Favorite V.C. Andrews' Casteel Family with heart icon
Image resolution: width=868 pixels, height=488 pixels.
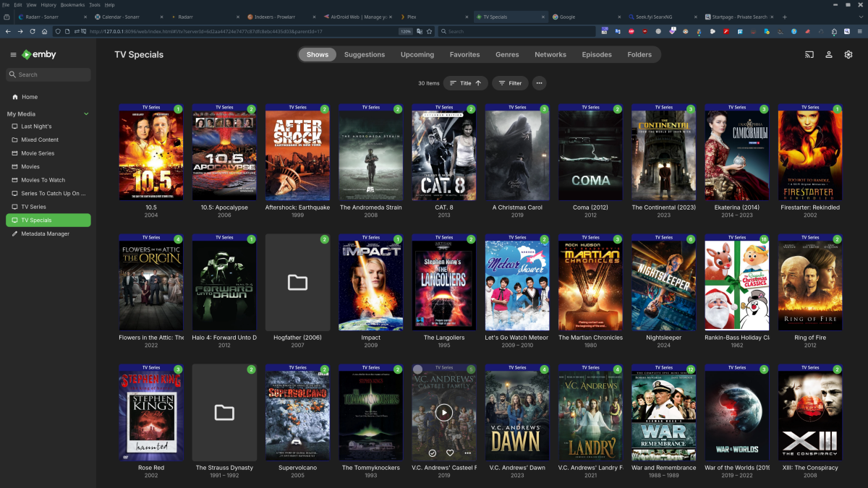449,453
